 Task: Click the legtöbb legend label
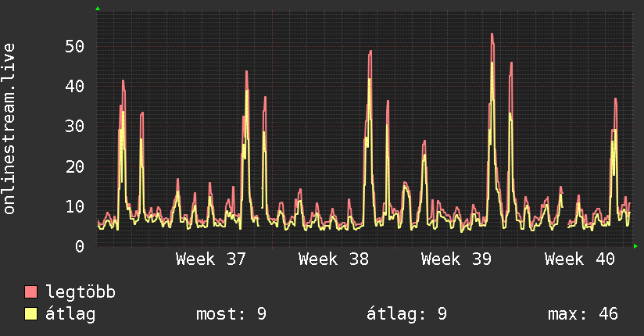tap(80, 291)
